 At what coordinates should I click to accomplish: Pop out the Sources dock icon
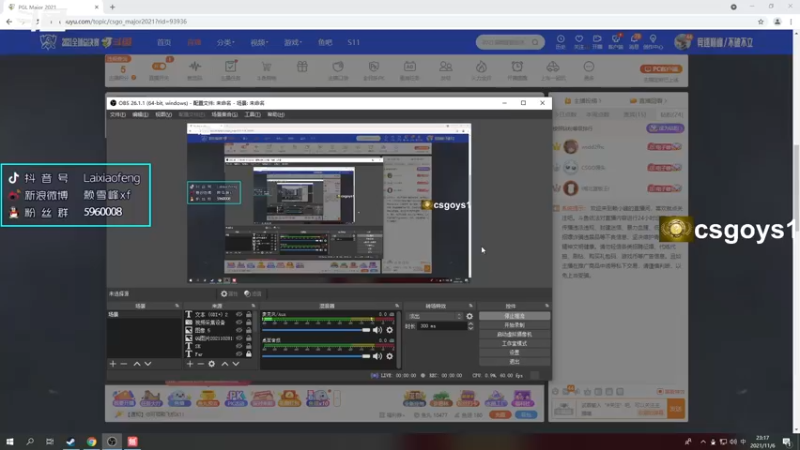(x=254, y=306)
